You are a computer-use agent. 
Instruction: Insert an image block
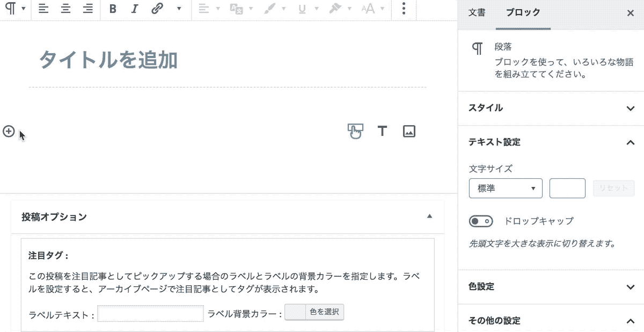pyautogui.click(x=409, y=131)
